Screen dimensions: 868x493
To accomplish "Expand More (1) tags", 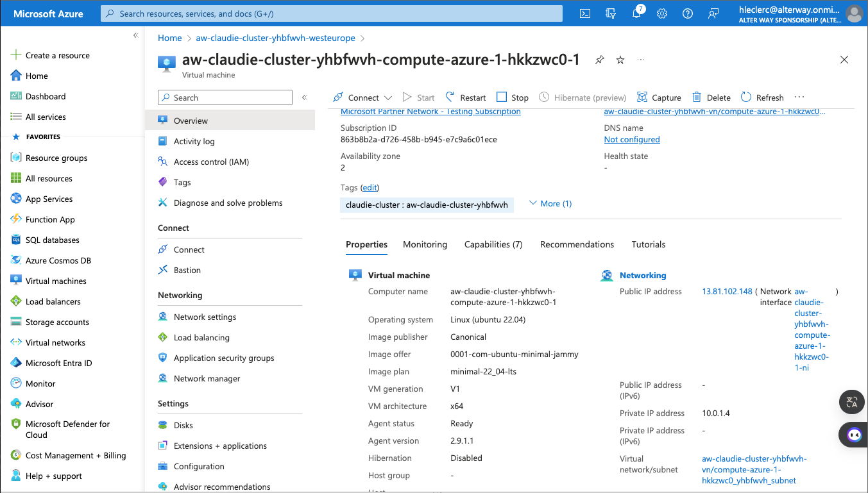I will coord(550,203).
